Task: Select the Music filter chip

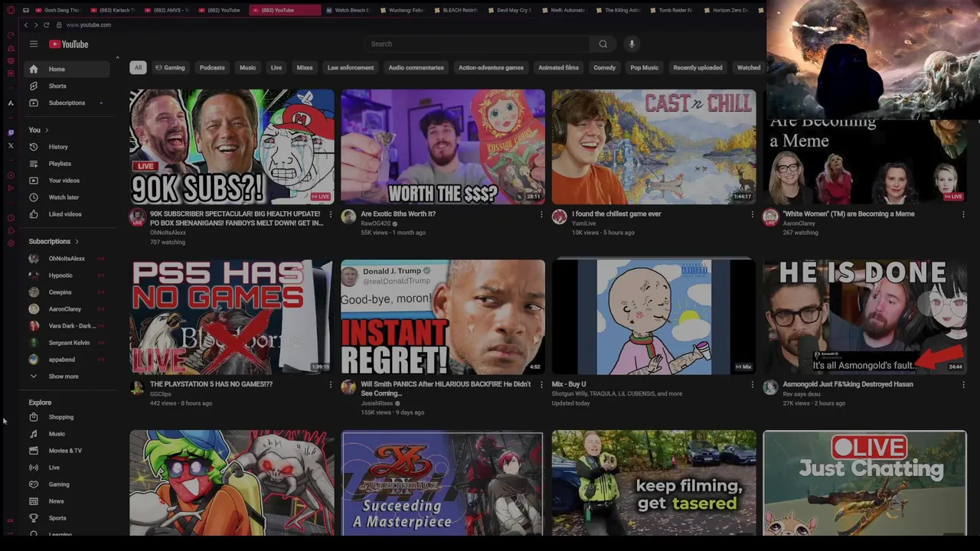Action: point(247,67)
